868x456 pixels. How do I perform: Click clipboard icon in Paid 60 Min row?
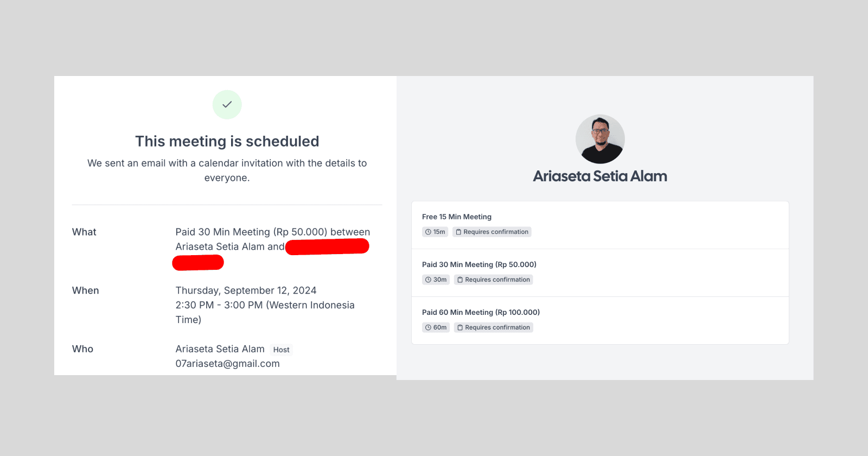point(460,328)
